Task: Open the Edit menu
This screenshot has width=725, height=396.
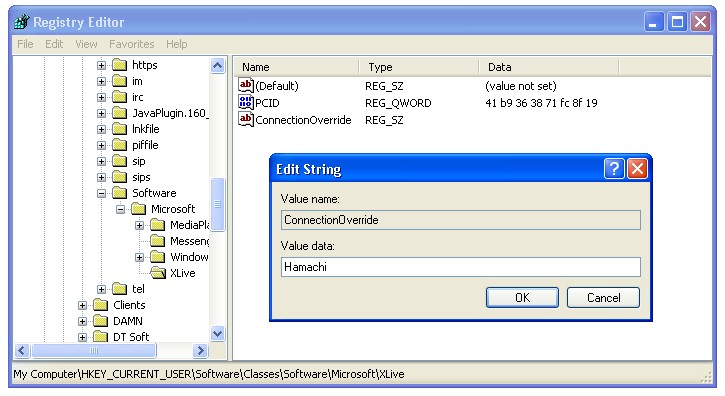Action: click(x=54, y=44)
